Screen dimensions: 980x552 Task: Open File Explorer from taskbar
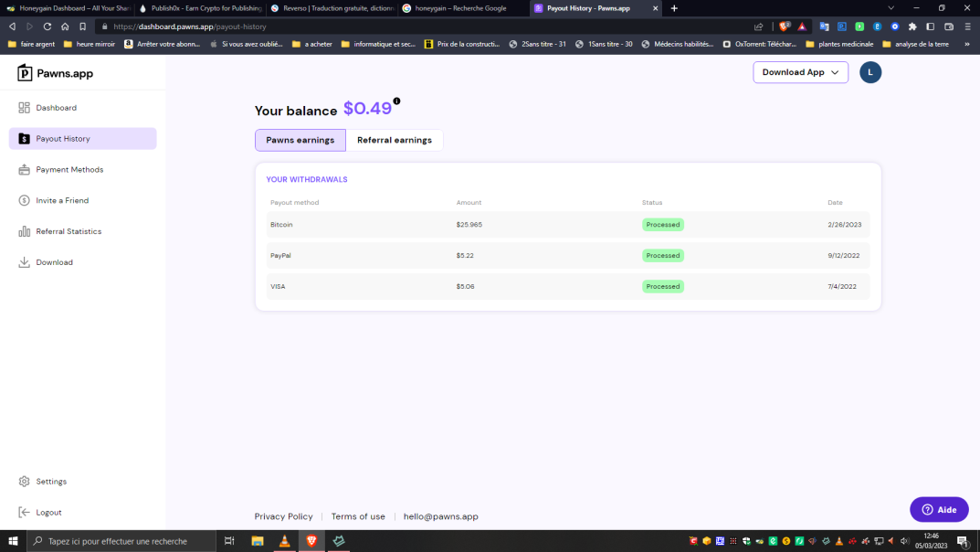pos(257,541)
